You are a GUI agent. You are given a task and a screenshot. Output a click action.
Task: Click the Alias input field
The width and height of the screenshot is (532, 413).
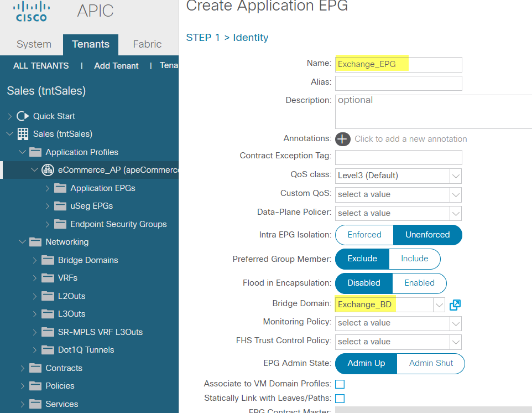pos(398,83)
